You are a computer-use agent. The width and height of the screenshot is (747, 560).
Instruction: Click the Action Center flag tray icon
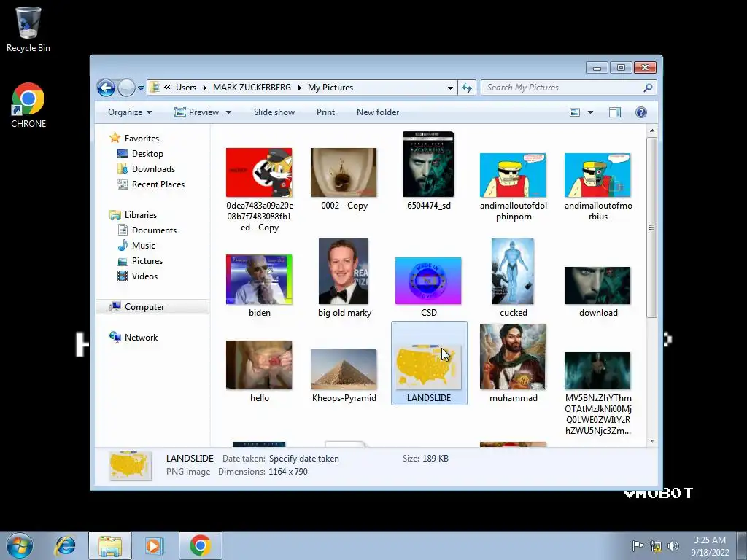638,545
